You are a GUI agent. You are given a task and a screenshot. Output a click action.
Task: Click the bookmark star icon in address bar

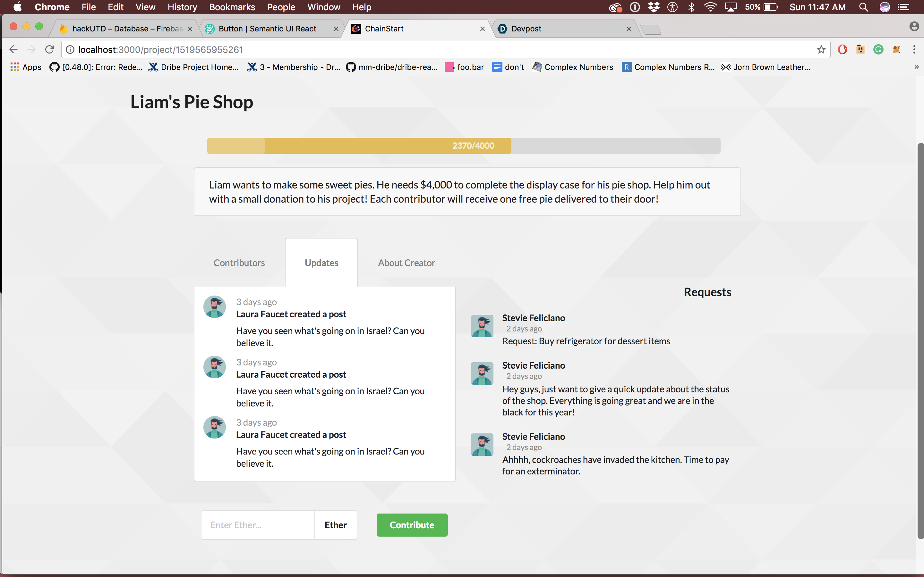[x=821, y=50]
